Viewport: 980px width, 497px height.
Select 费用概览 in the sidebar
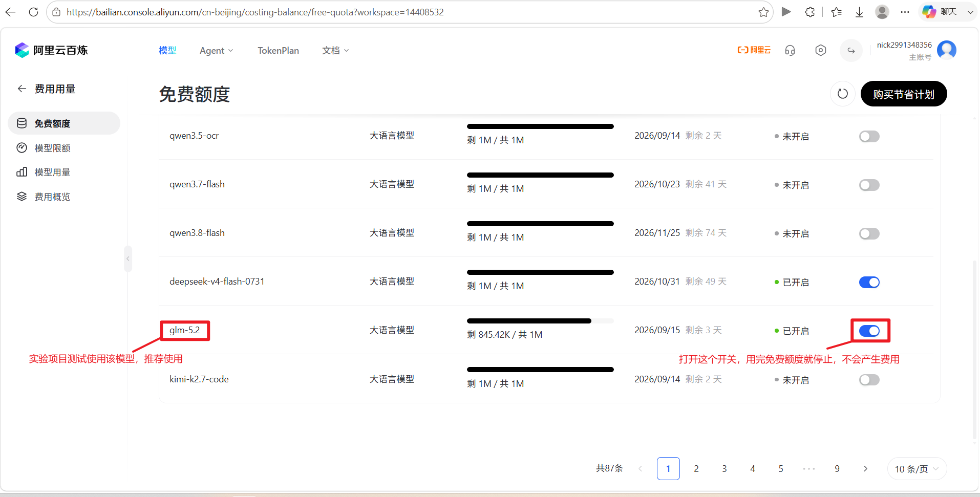(x=64, y=197)
